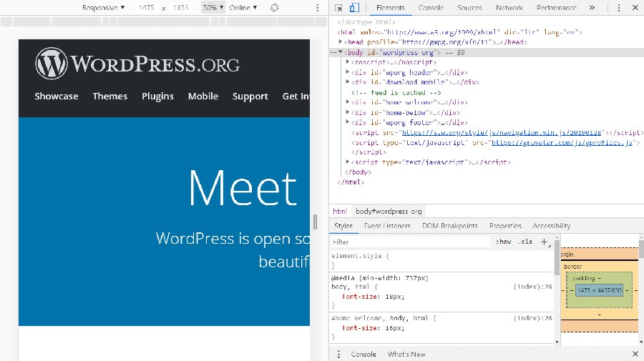The width and height of the screenshot is (644, 361).
Task: Click the styles pane scrollbar
Action: click(557, 257)
